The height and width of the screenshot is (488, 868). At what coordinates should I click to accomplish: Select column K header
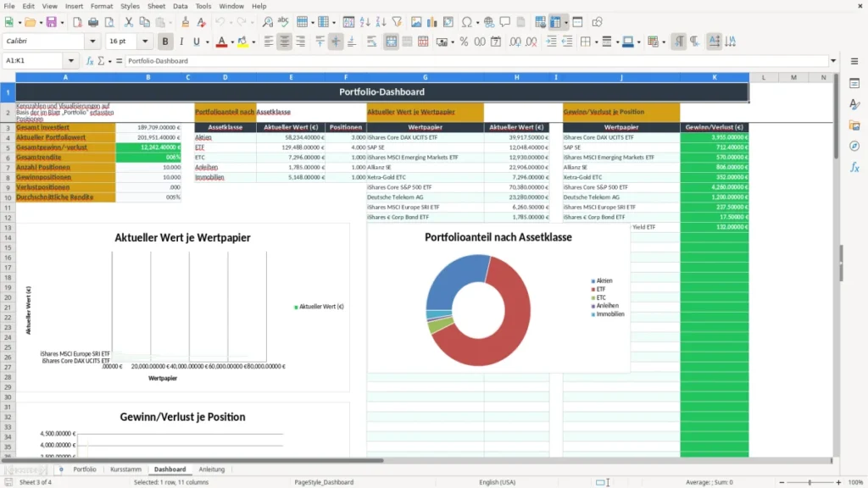[714, 77]
